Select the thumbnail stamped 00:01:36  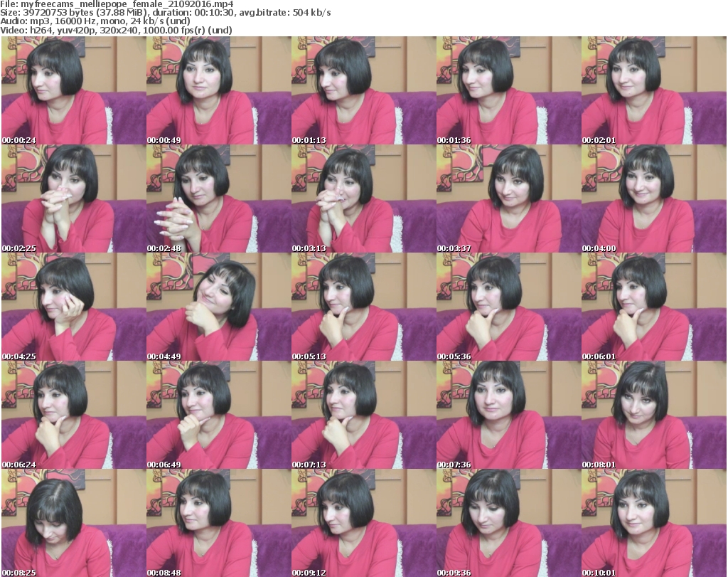click(x=509, y=90)
